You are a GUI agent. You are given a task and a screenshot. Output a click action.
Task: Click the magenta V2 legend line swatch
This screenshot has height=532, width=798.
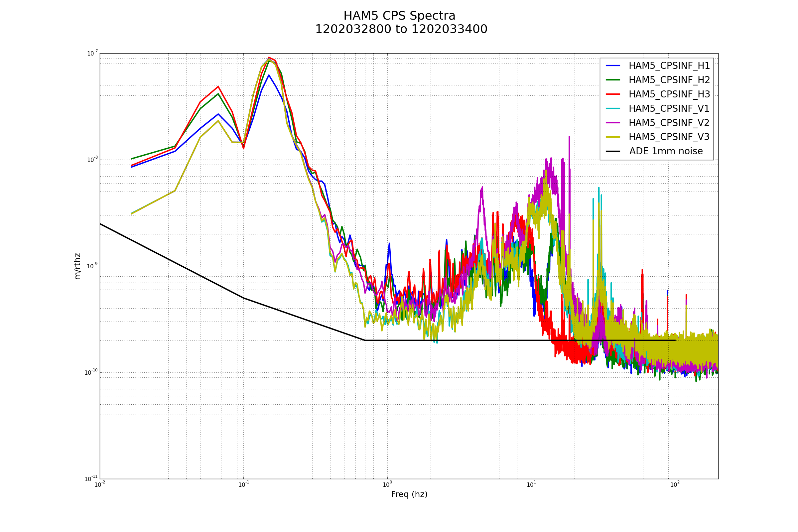[613, 123]
